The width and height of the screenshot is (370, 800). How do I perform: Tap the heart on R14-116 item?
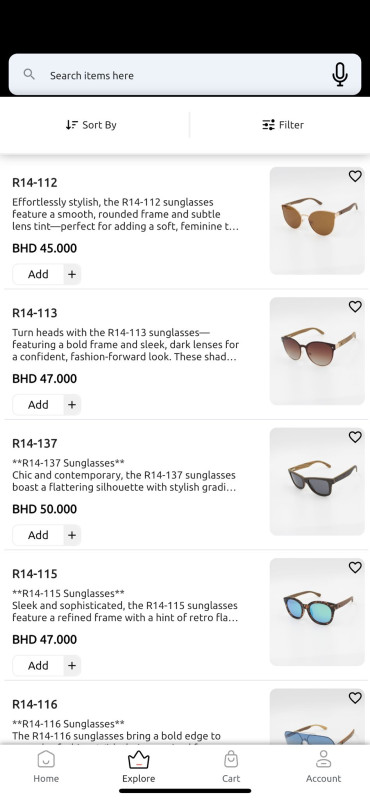pyautogui.click(x=355, y=698)
